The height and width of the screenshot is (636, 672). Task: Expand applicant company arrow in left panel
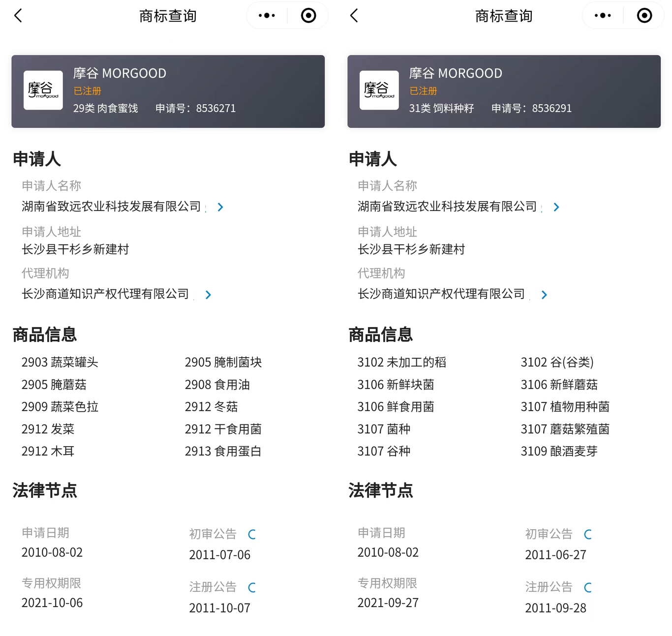click(x=220, y=207)
